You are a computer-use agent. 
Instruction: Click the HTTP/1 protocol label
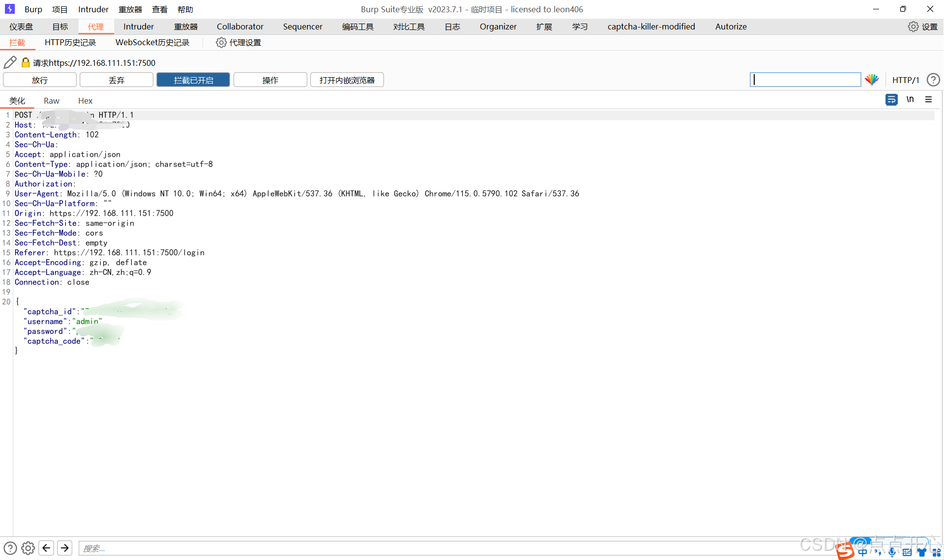pos(906,80)
